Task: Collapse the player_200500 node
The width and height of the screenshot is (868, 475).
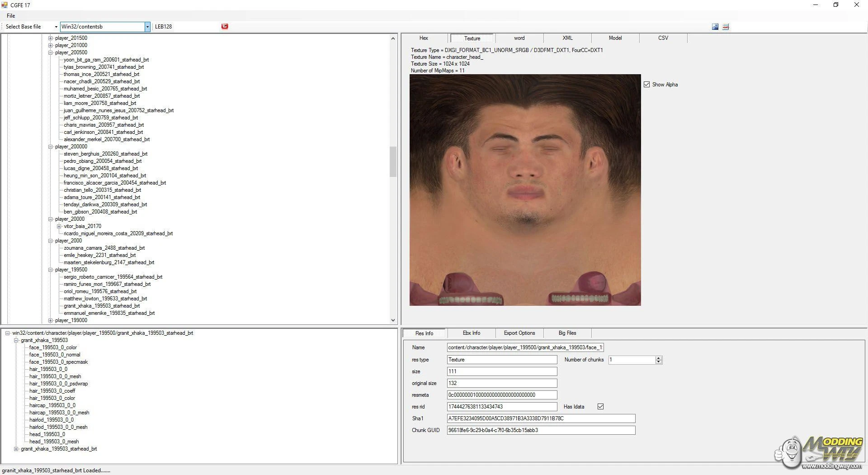Action: (50, 52)
